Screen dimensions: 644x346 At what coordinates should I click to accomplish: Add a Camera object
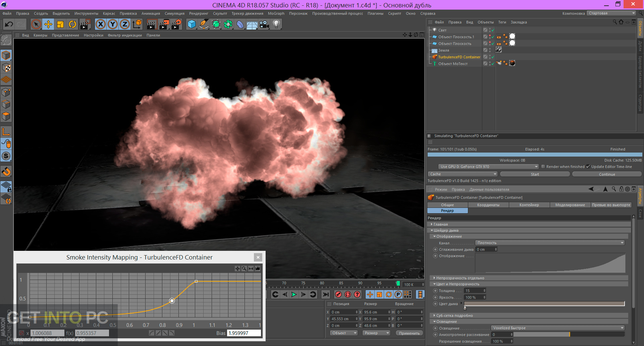click(x=264, y=24)
